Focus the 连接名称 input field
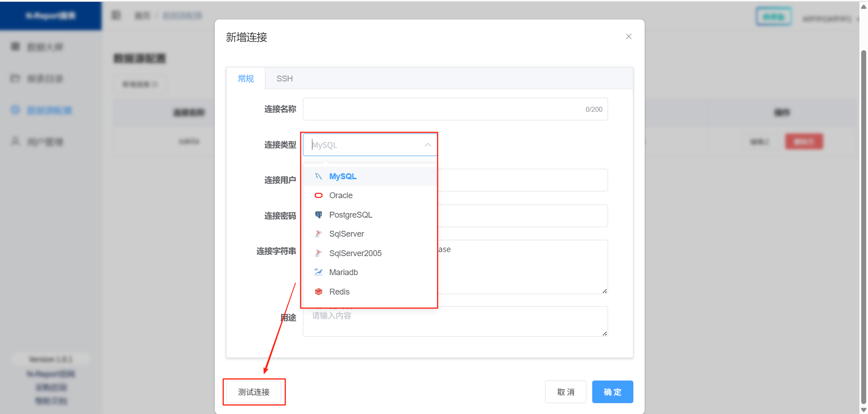Image resolution: width=868 pixels, height=414 pixels. [x=443, y=109]
